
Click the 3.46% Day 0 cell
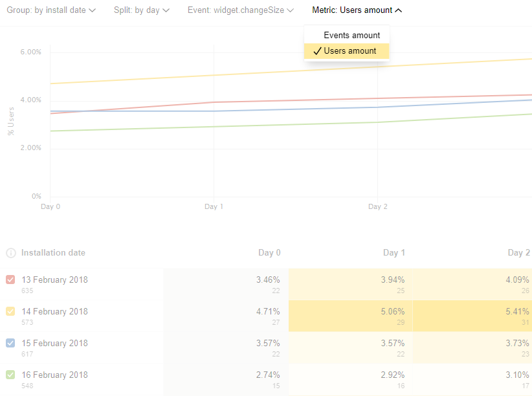tap(268, 280)
